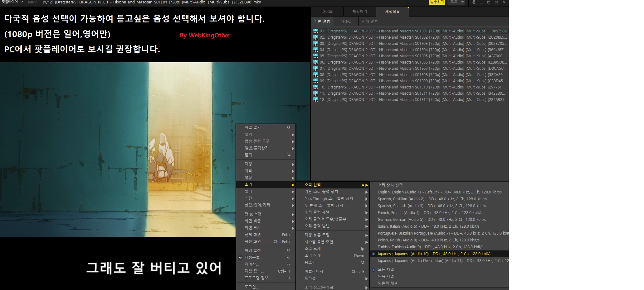Viewport: 644px width, 290px height.
Task: Expand the 자막 submenu
Action: pyautogui.click(x=266, y=171)
